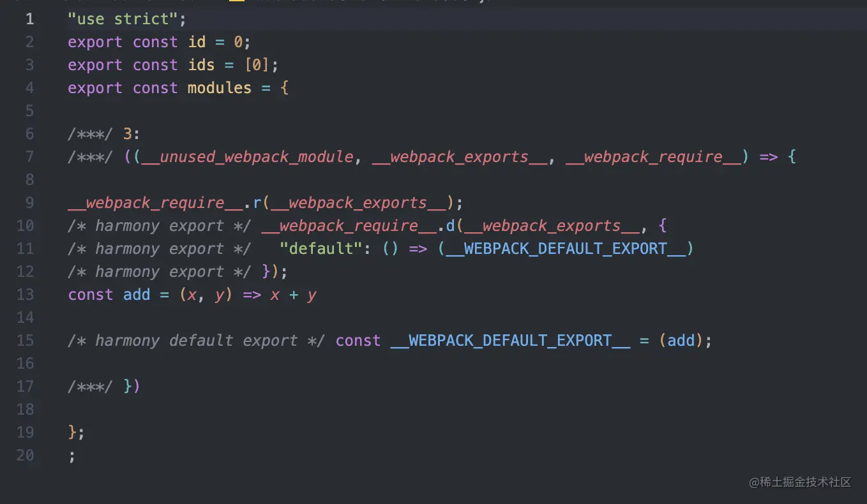Click (add) at end of line 15

(681, 341)
